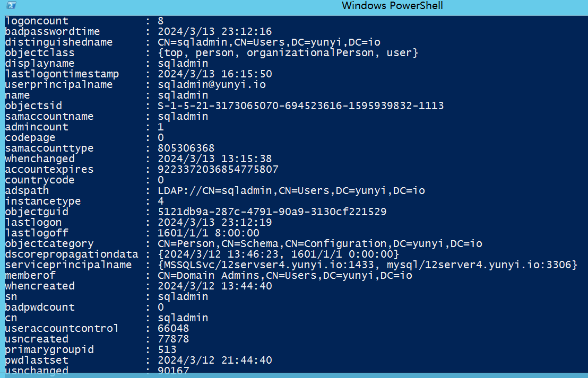Click the badpasswordtime timestamp value
Viewport: 588px width, 378px height.
point(215,31)
